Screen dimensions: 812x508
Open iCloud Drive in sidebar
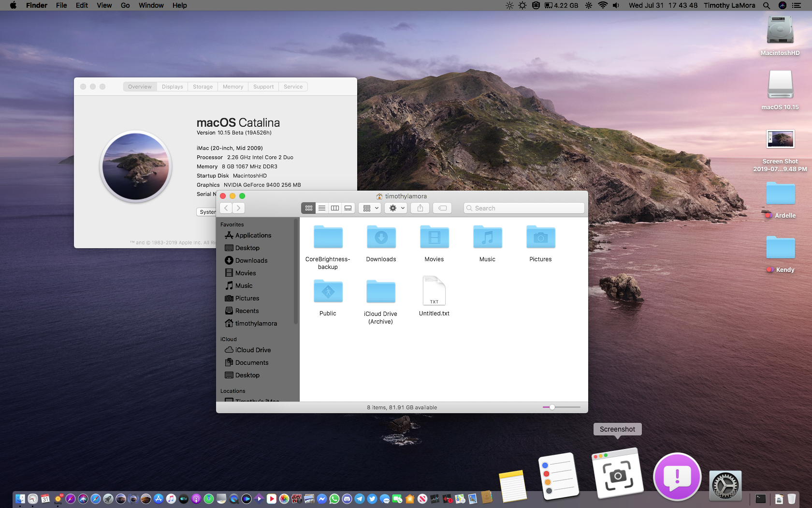(x=252, y=350)
